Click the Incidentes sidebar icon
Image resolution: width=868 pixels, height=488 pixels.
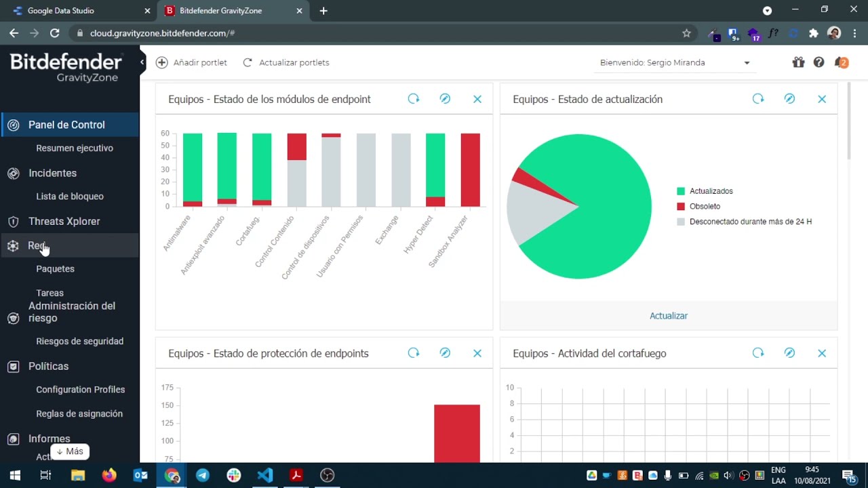coord(13,174)
